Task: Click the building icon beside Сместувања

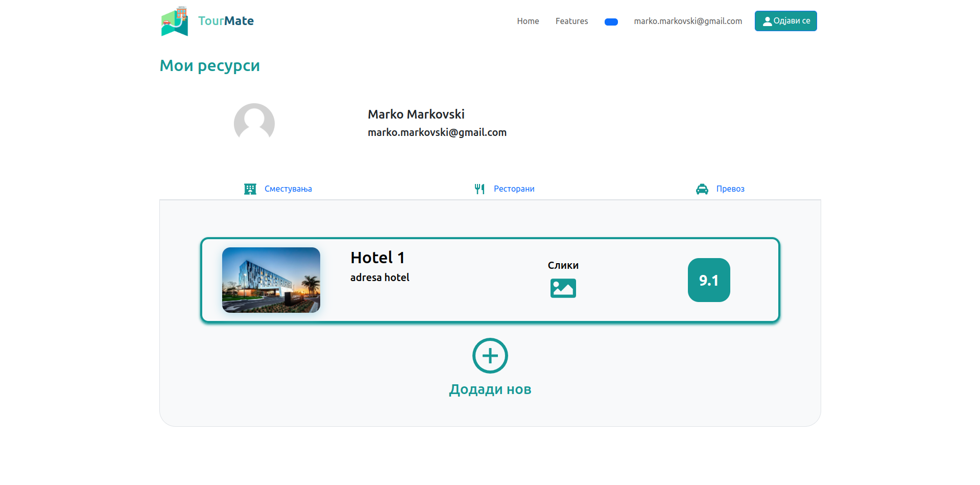Action: point(250,189)
